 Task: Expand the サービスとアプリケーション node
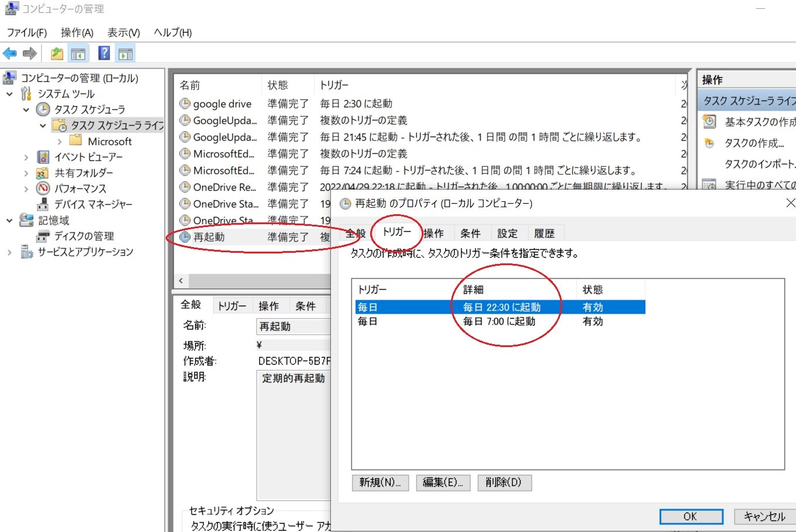pos(9,252)
